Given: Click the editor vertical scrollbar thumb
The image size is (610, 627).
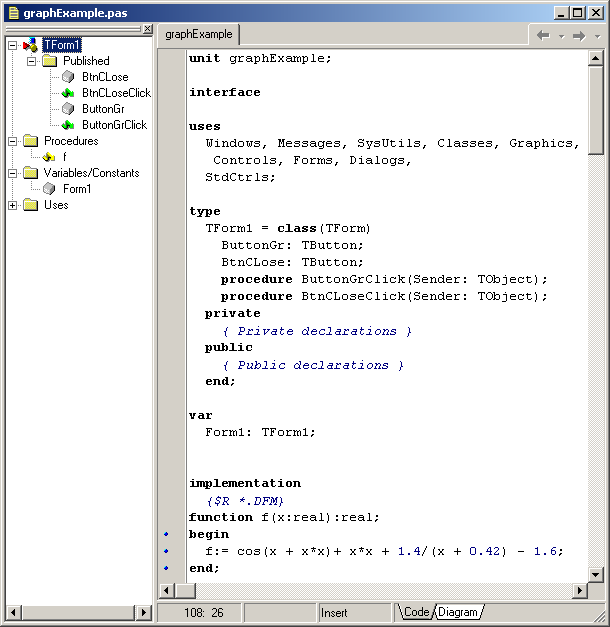Looking at the screenshot, I should [x=596, y=110].
